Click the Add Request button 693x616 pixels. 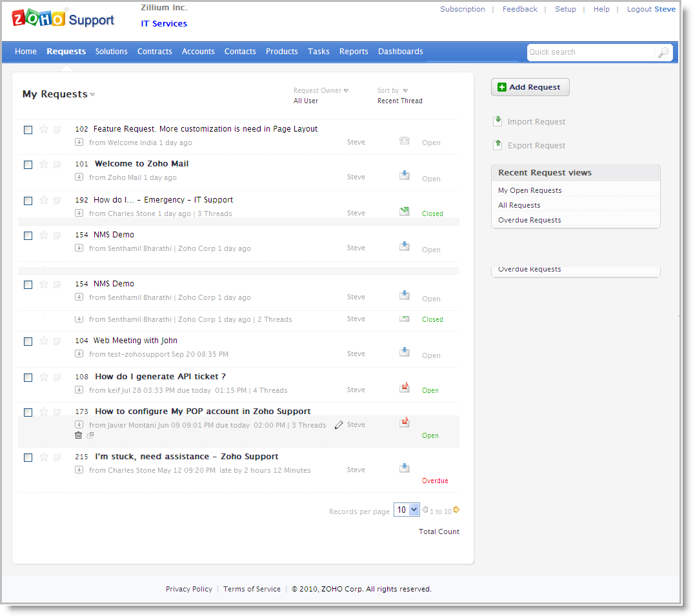pyautogui.click(x=530, y=87)
